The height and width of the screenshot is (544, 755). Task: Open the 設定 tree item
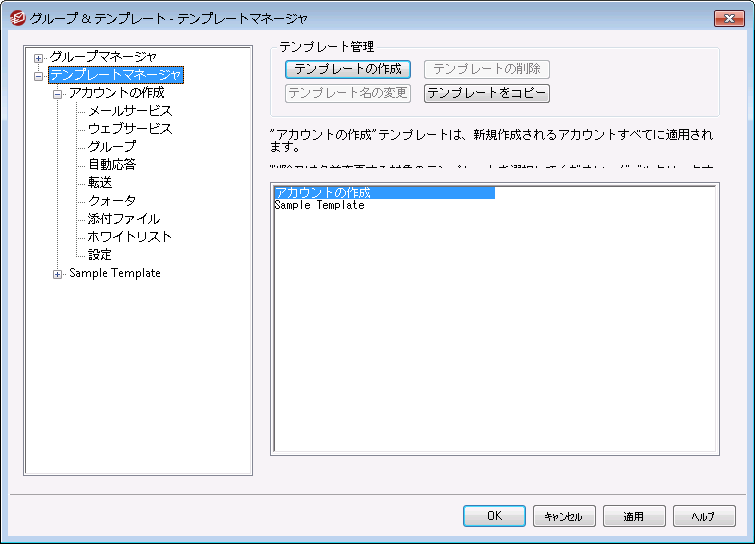point(100,255)
